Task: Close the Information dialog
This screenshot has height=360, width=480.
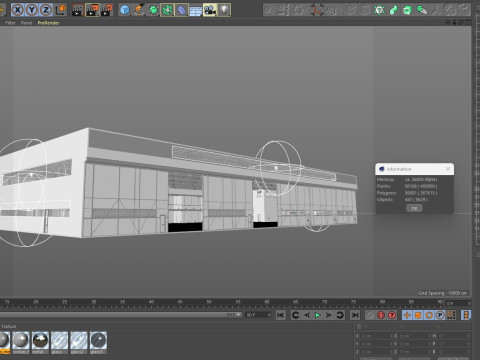Action: (448, 169)
